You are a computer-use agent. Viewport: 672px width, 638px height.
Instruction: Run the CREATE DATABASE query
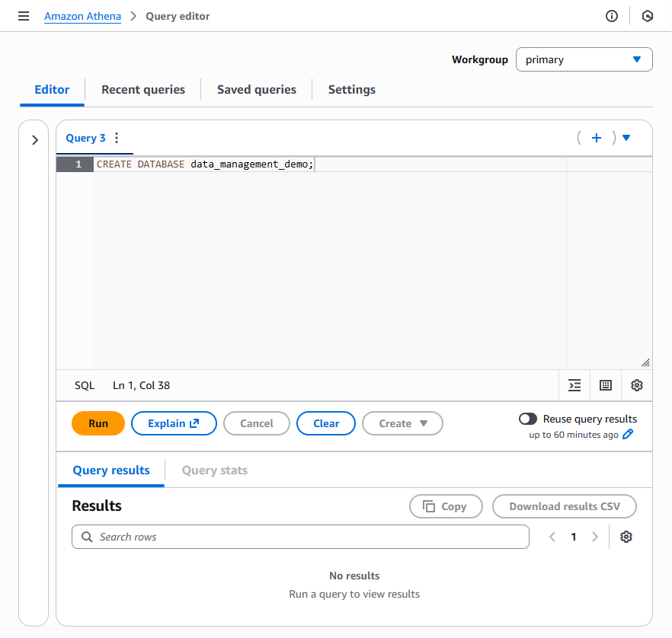pyautogui.click(x=98, y=423)
